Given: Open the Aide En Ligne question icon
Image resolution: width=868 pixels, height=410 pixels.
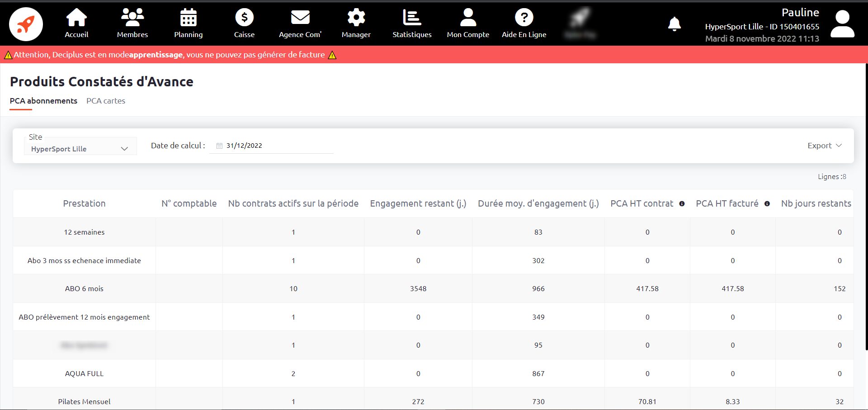Looking at the screenshot, I should [x=524, y=18].
